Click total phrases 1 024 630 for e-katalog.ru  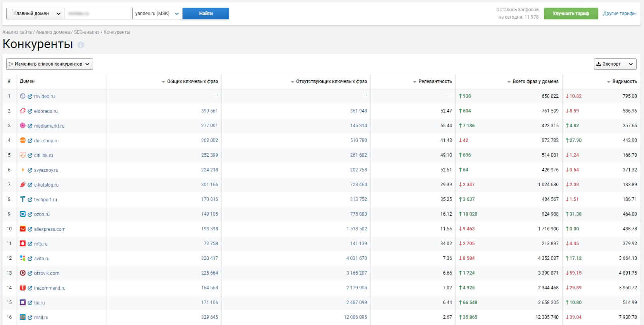[x=548, y=185]
